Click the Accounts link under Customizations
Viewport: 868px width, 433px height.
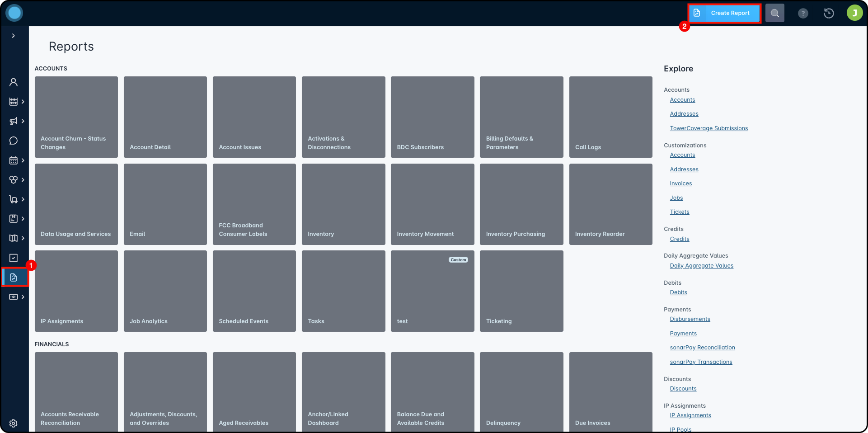682,155
